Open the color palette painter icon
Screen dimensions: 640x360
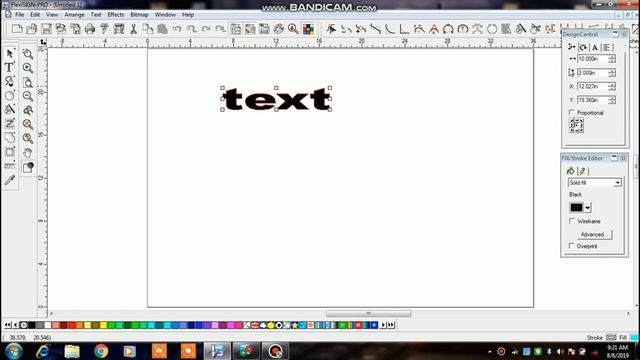point(279,29)
